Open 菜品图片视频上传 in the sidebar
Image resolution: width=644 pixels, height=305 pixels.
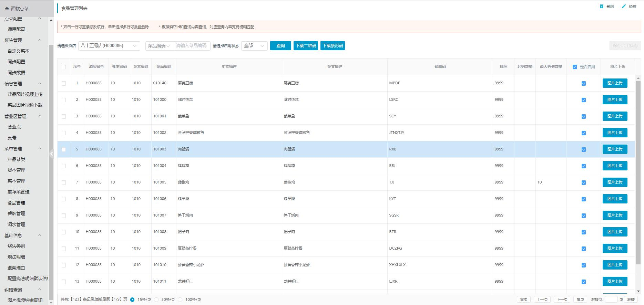(x=25, y=94)
